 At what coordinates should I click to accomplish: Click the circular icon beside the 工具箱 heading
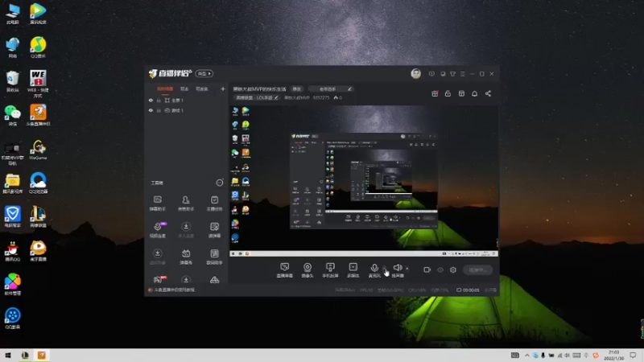pyautogui.click(x=220, y=183)
